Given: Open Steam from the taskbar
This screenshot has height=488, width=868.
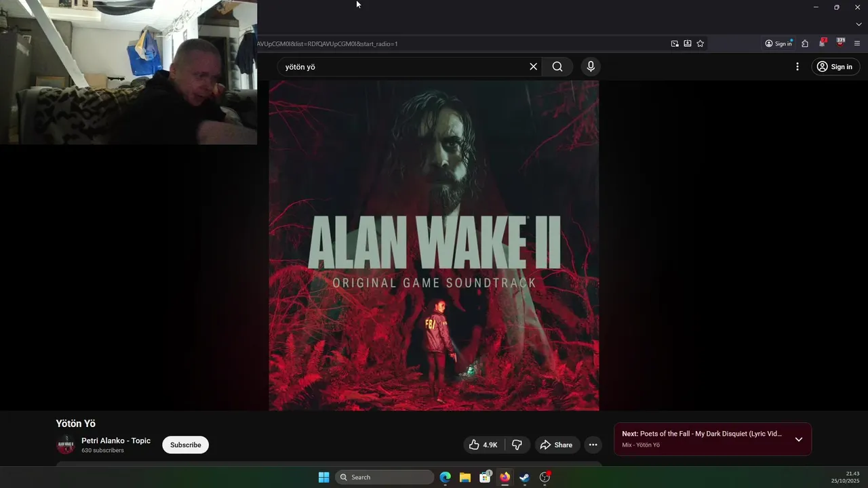Looking at the screenshot, I should (x=524, y=477).
